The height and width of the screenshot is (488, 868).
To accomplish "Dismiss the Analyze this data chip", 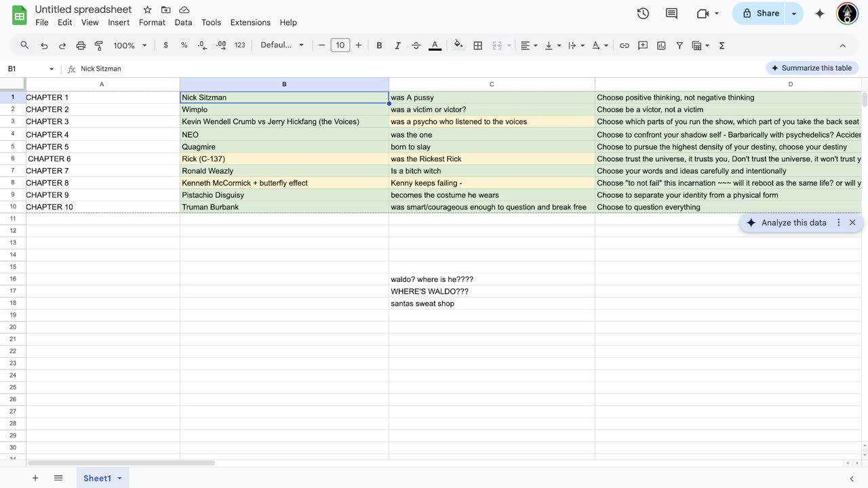I will click(852, 222).
